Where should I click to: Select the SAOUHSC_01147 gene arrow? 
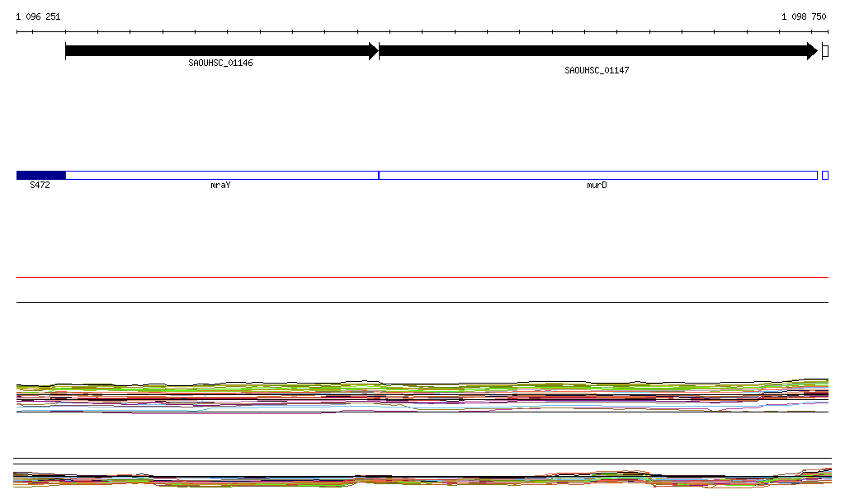point(594,51)
